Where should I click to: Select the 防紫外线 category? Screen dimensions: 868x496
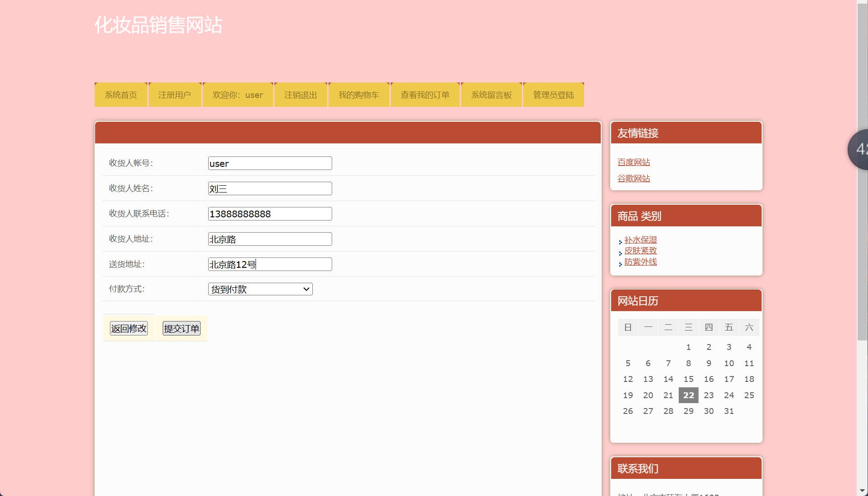[x=640, y=262]
